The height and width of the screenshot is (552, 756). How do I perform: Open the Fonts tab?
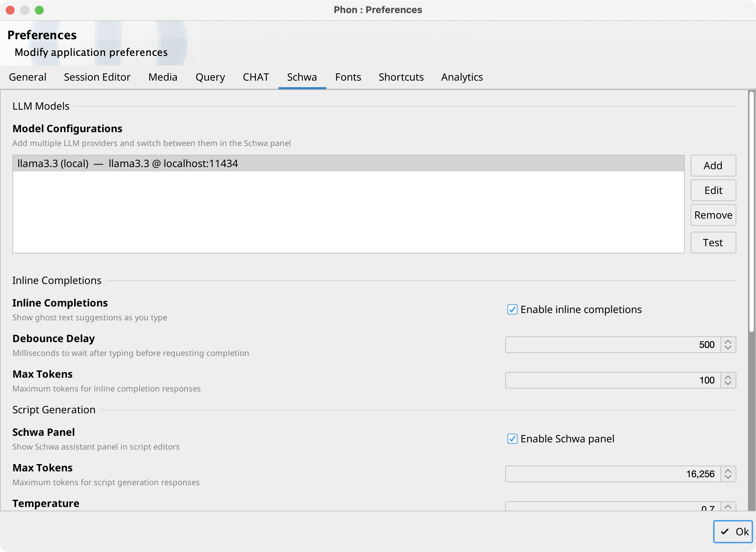click(x=348, y=77)
